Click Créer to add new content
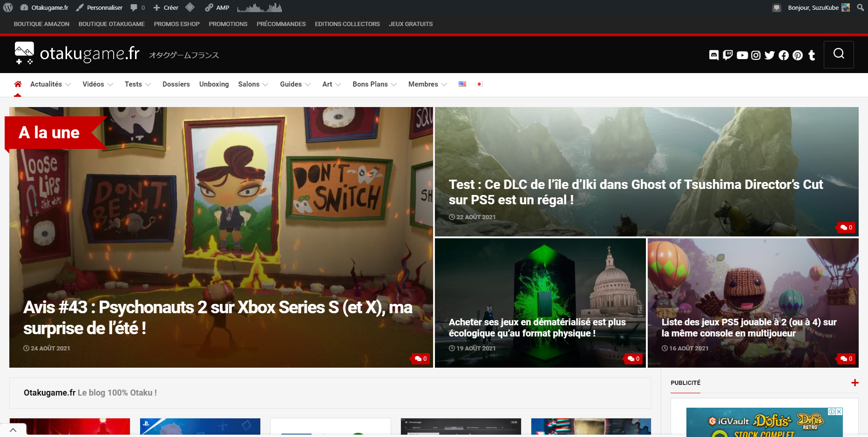The height and width of the screenshot is (437, 868). pos(166,7)
